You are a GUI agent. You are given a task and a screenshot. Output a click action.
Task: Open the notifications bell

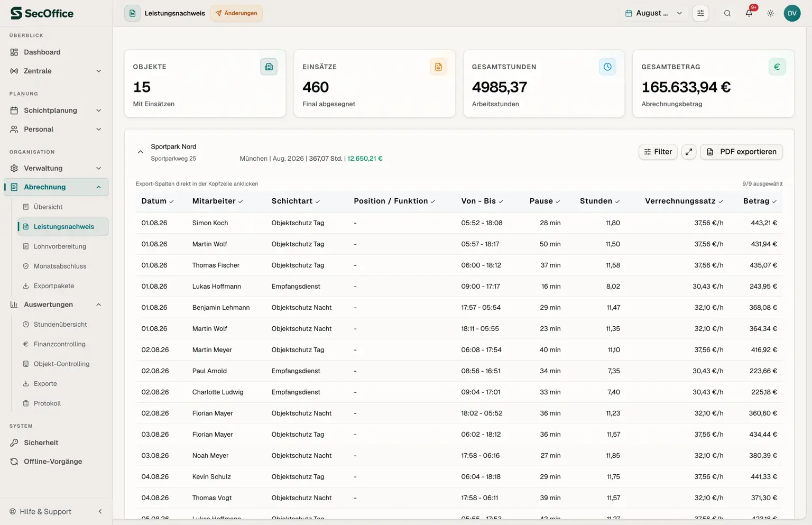point(749,13)
